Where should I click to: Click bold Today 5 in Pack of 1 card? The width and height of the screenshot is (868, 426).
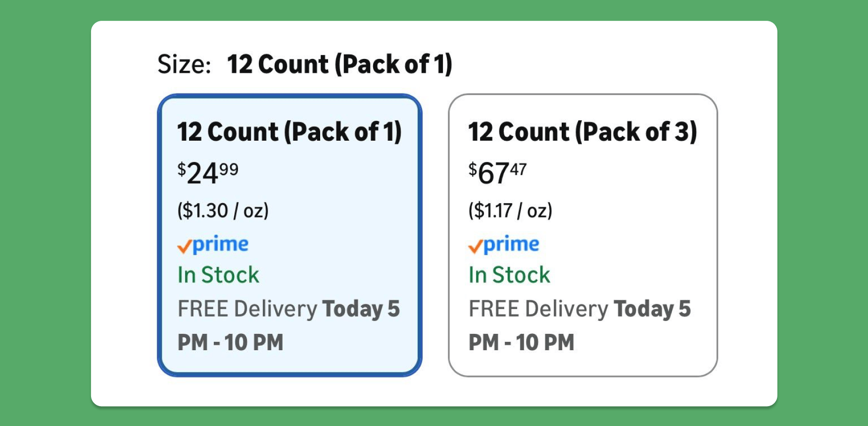tap(361, 309)
